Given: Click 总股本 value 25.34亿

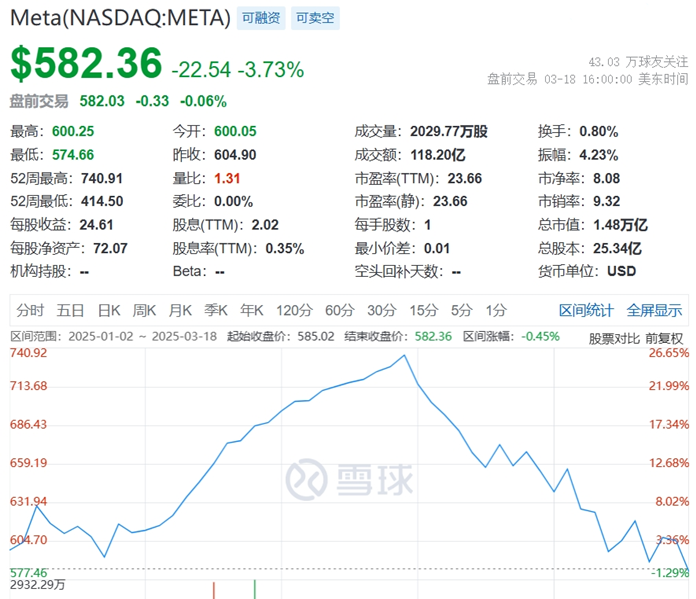Looking at the screenshot, I should (617, 248).
